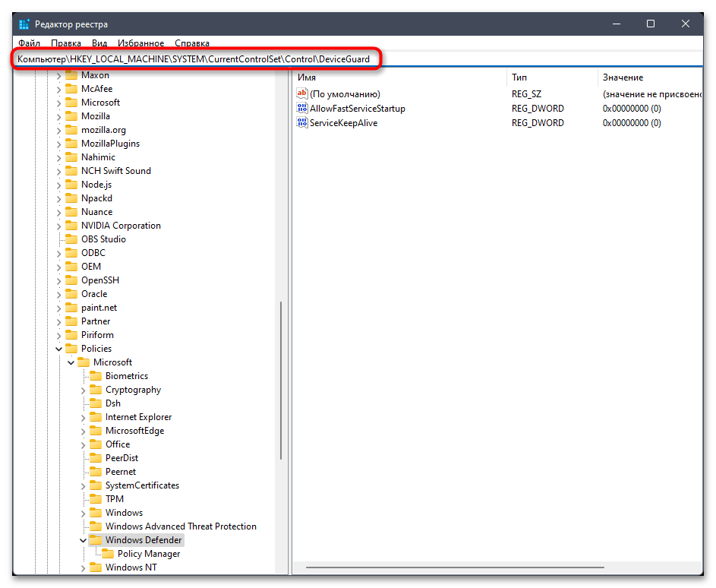Expand the McAfee key
This screenshot has height=588, width=716.
click(x=59, y=90)
